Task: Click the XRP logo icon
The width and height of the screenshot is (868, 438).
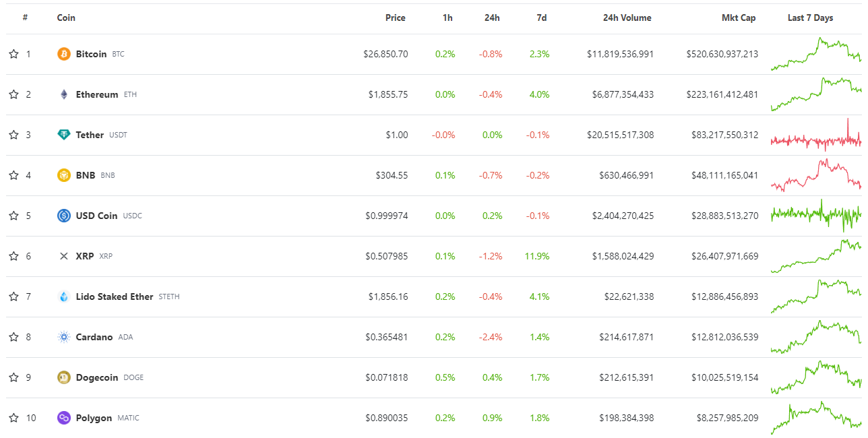Action: 64,256
